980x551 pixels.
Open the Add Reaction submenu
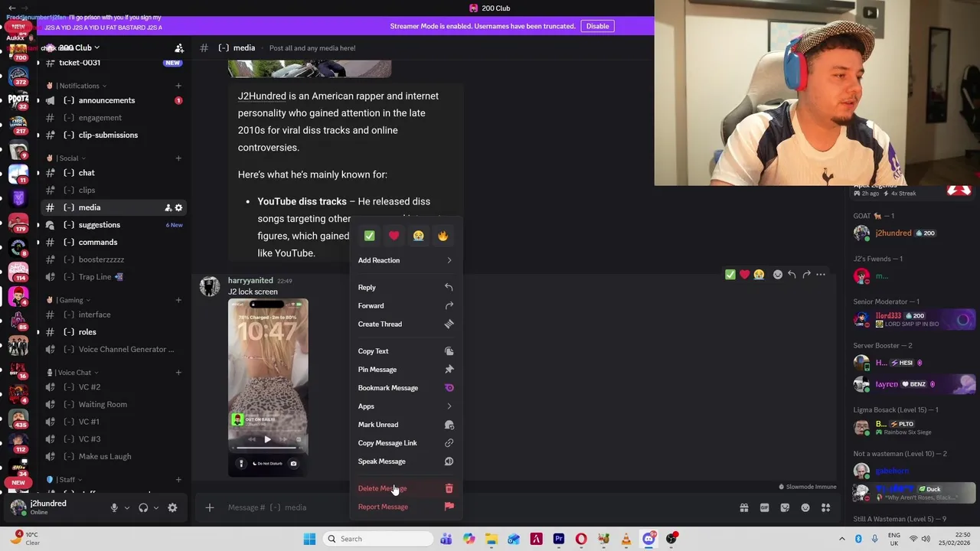click(x=406, y=260)
